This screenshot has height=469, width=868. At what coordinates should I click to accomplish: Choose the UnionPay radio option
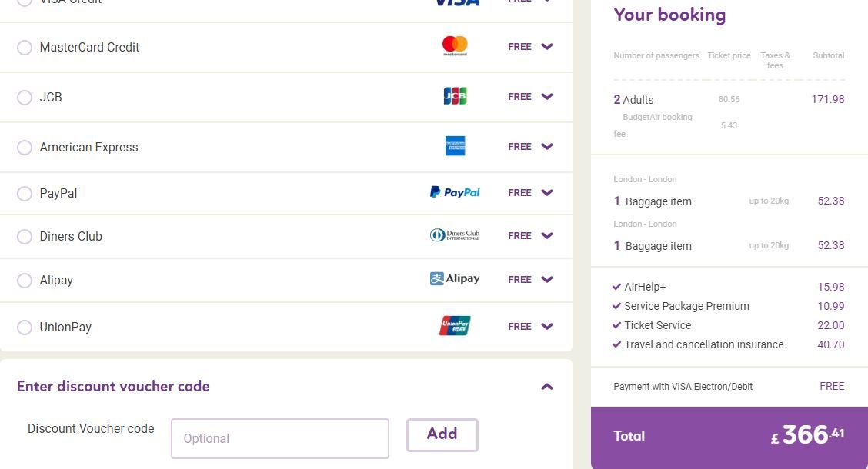tap(25, 328)
